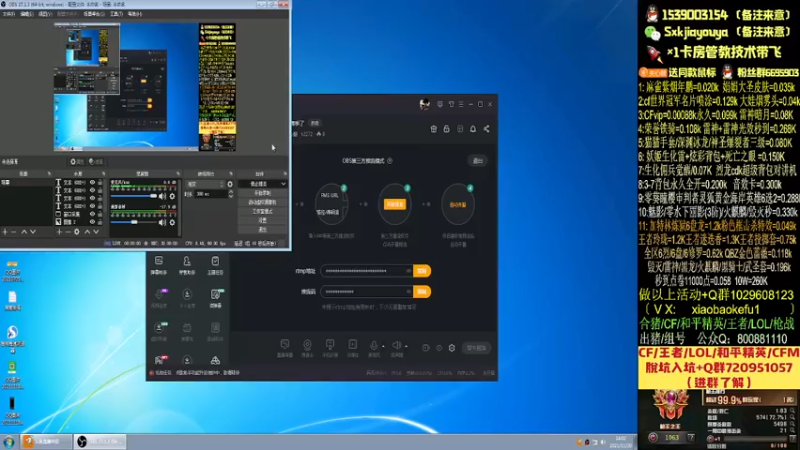Screen dimensions: 800x450
Task: Copy rtmp address with orange button
Action: [x=422, y=271]
